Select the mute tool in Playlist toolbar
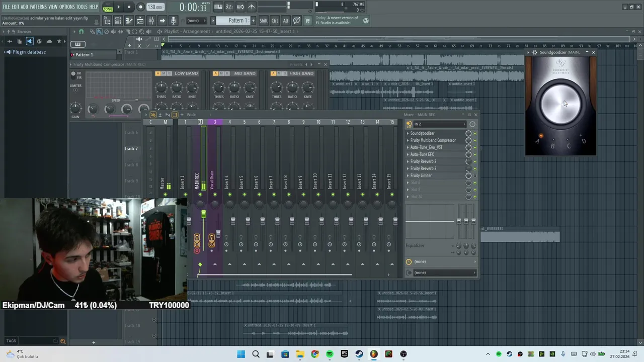The height and width of the screenshot is (362, 644). pyautogui.click(x=113, y=32)
